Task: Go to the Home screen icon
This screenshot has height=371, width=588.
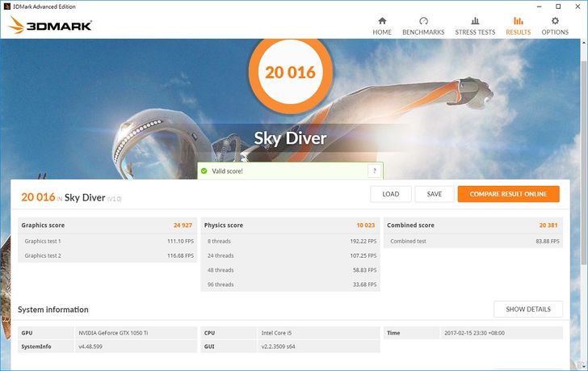Action: 382,21
